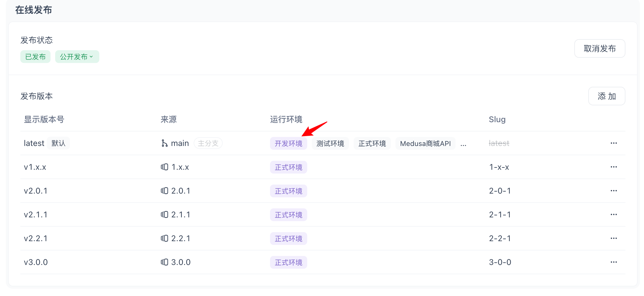Open the ellipsis menu for v2.0.1
The height and width of the screenshot is (296, 644).
coord(614,191)
